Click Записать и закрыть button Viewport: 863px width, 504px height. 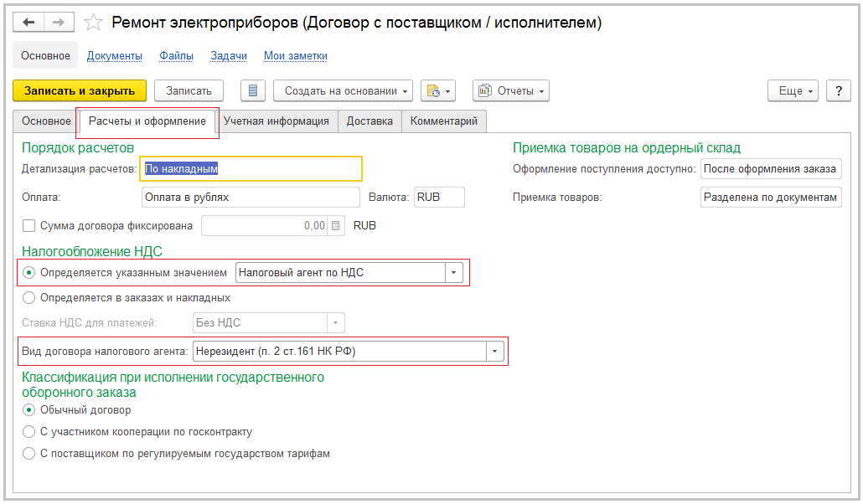[80, 90]
